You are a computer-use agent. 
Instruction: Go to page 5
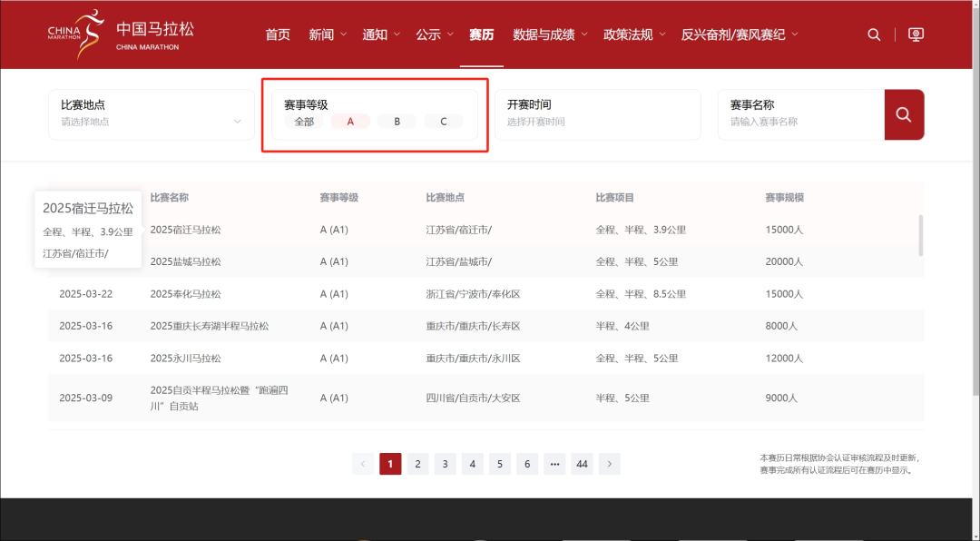point(500,464)
